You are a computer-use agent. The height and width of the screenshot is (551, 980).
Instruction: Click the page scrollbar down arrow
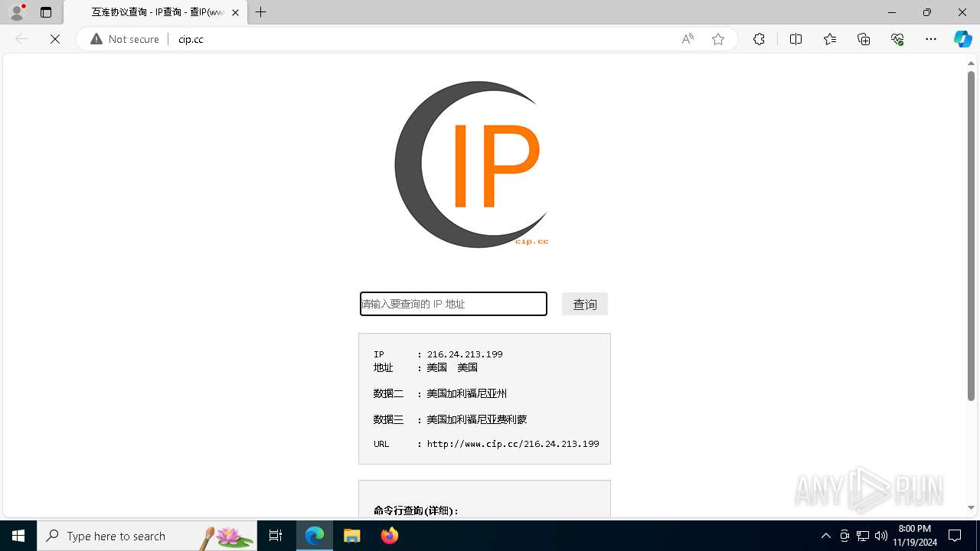[x=972, y=507]
